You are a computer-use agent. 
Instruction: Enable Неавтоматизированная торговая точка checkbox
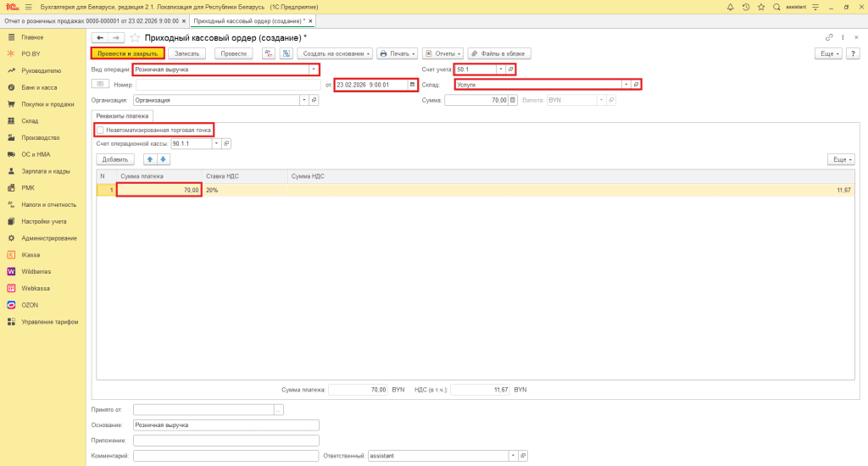(101, 130)
